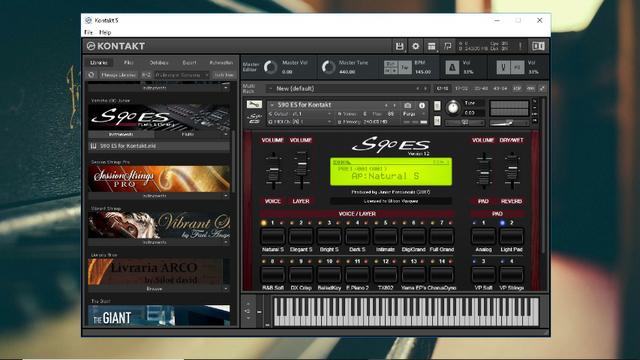Select the R&B Soft voice button

click(273, 274)
